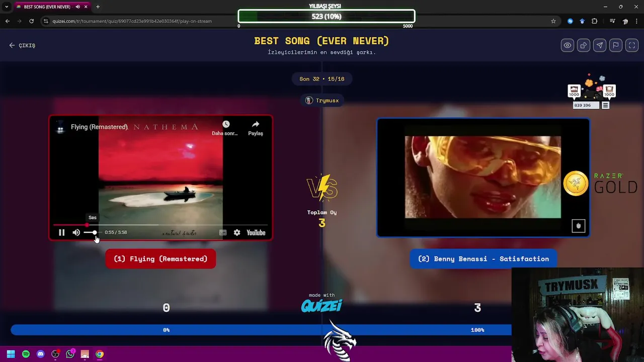
Task: Click the Son 32 • 15/16 round indicator
Action: (x=322, y=79)
